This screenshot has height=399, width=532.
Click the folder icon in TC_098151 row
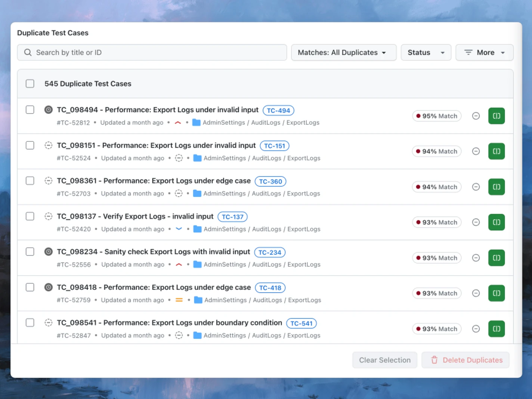[198, 158]
